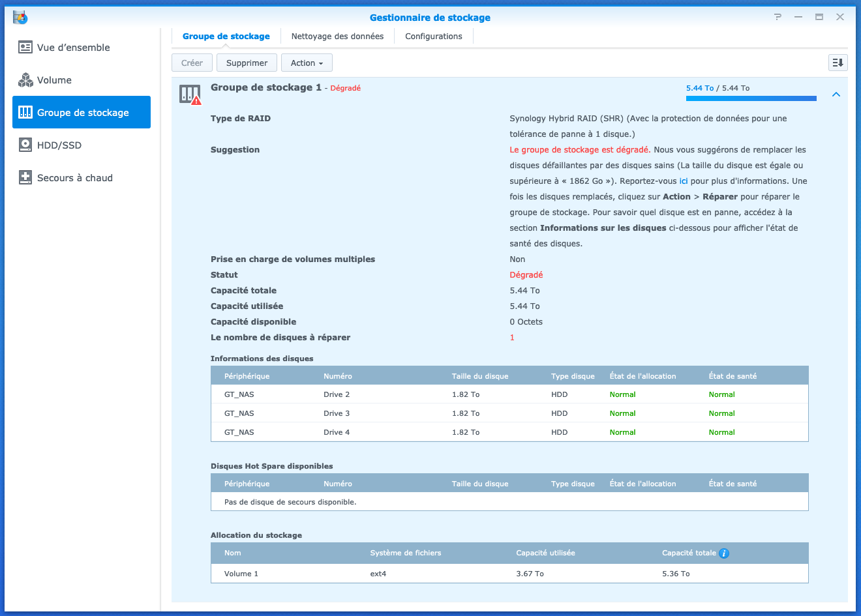Select the Drive 3 disk row
Screen dimensions: 861x616
tap(509, 413)
